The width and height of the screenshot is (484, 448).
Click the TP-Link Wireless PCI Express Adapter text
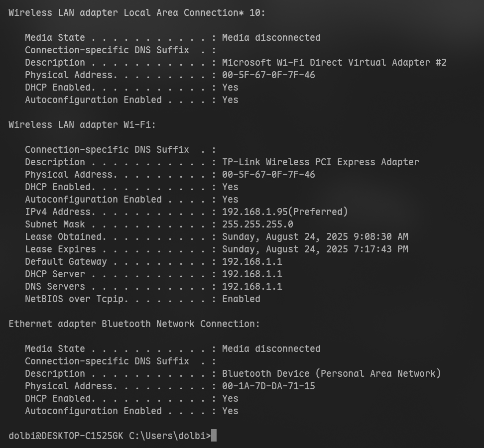(x=320, y=162)
